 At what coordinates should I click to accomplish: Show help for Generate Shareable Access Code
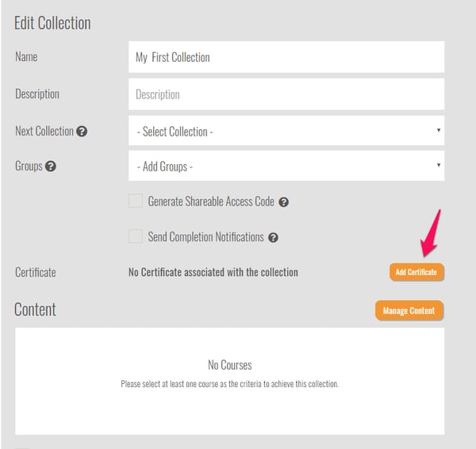(283, 202)
